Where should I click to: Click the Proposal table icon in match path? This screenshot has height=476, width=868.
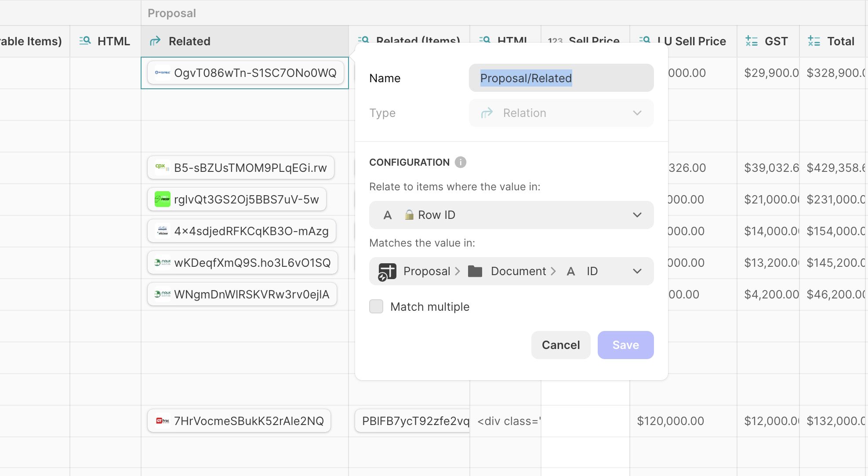click(x=387, y=272)
